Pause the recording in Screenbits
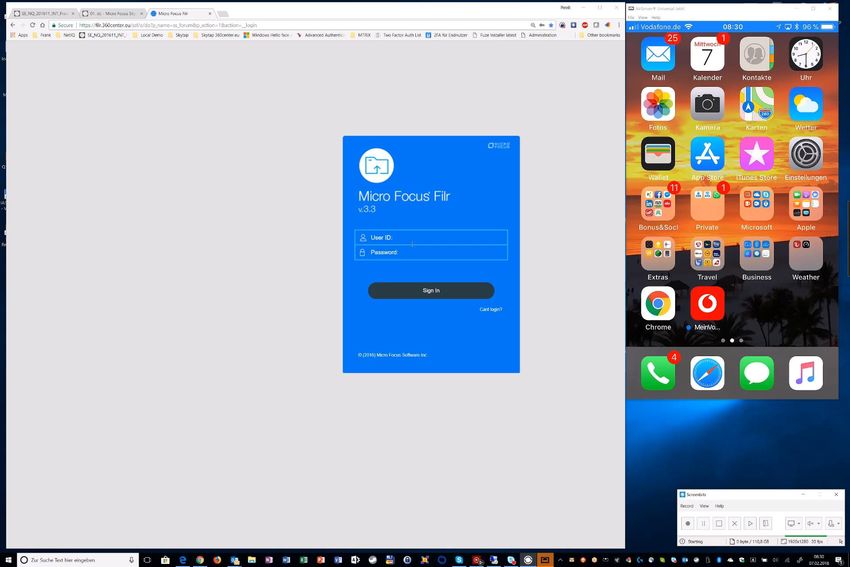The width and height of the screenshot is (850, 567). (703, 523)
